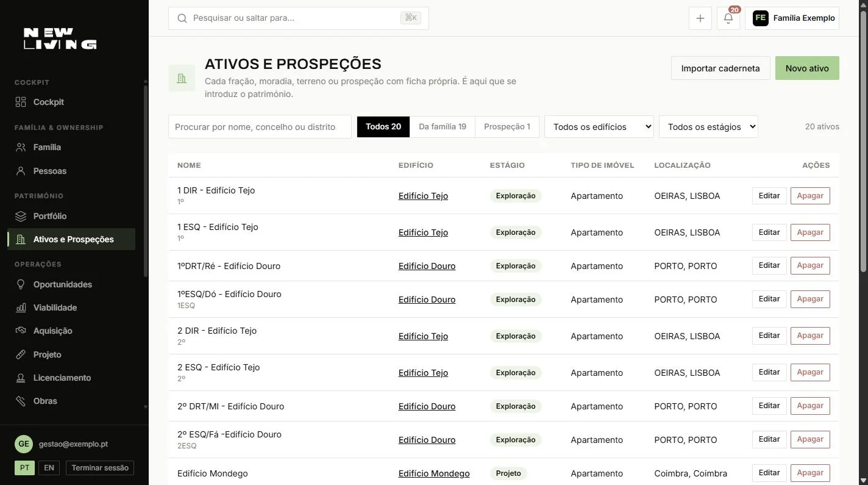Select the Todos 20 filter tab
The image size is (868, 485).
point(383,127)
